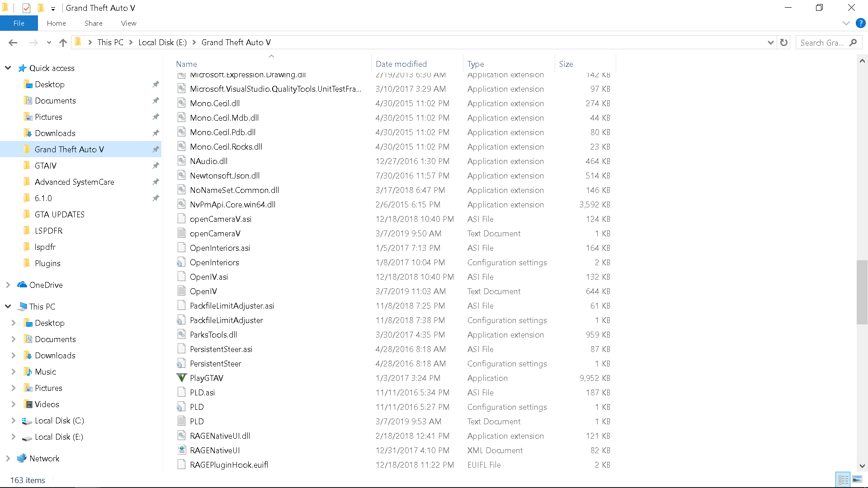Screen dimensions: 868x488
Task: Switch to large icons view button
Action: point(857,479)
